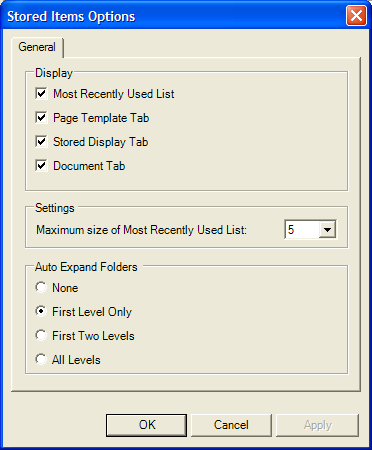Toggle the Page Template Tab checkbox
Viewport: 372px width, 450px height.
pyautogui.click(x=41, y=117)
